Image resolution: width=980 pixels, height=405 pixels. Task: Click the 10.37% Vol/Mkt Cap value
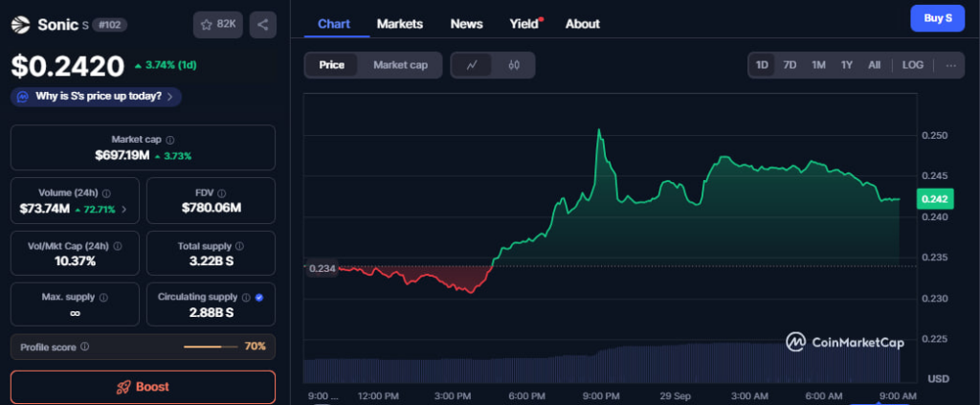(x=75, y=261)
